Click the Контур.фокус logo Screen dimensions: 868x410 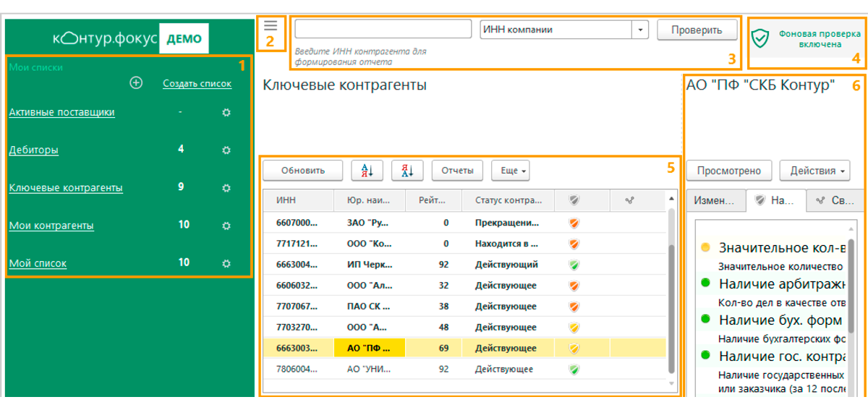(130, 38)
